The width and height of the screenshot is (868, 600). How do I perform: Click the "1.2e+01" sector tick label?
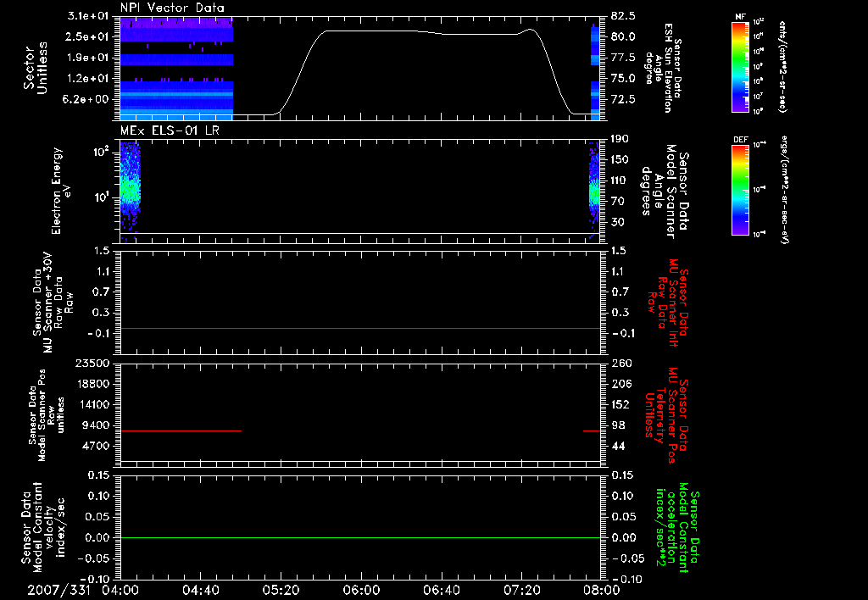[87, 79]
